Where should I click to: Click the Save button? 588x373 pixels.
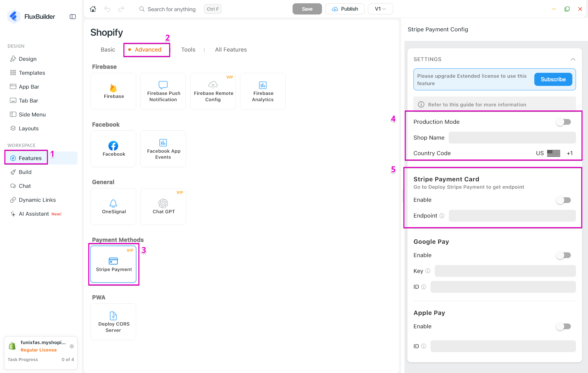point(307,9)
